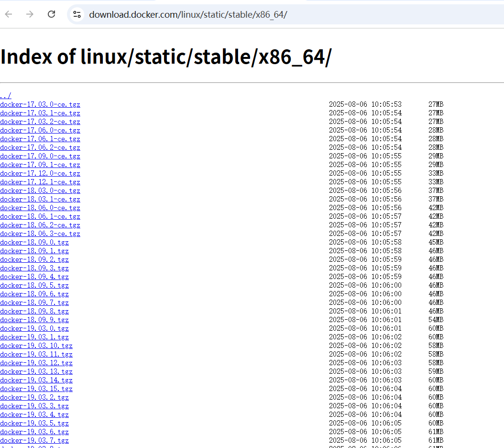Download docker-19.03.14.tgz
This screenshot has height=448, width=504.
36,380
